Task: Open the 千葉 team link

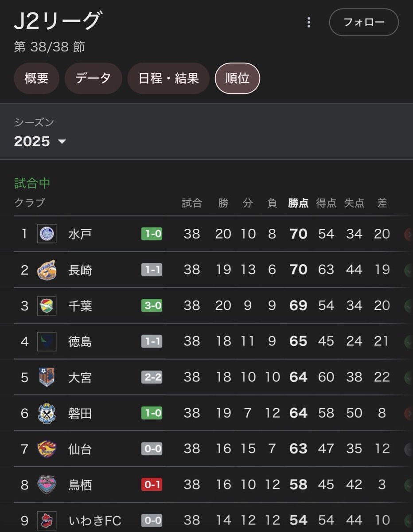Action: tap(80, 305)
